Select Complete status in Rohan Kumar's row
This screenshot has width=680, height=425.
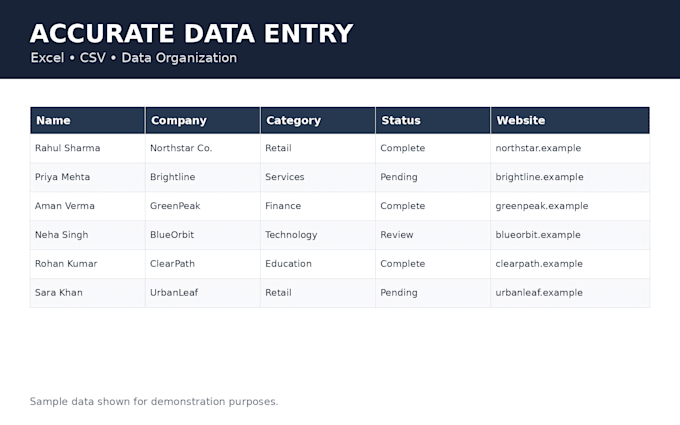[433, 264]
